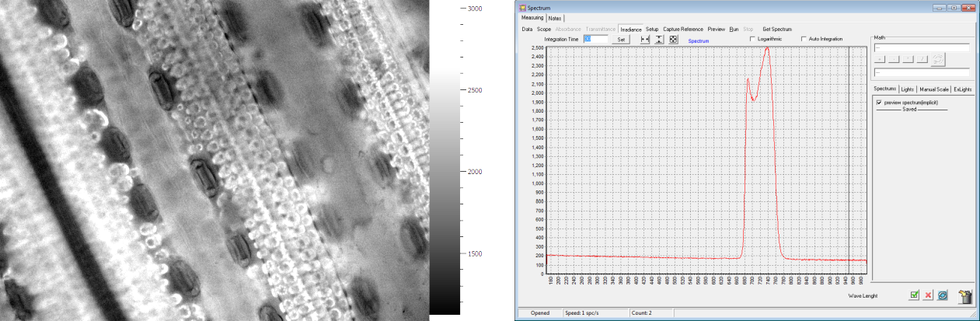Open the Setup menu
Image resolution: width=980 pixels, height=321 pixels.
pyautogui.click(x=651, y=29)
